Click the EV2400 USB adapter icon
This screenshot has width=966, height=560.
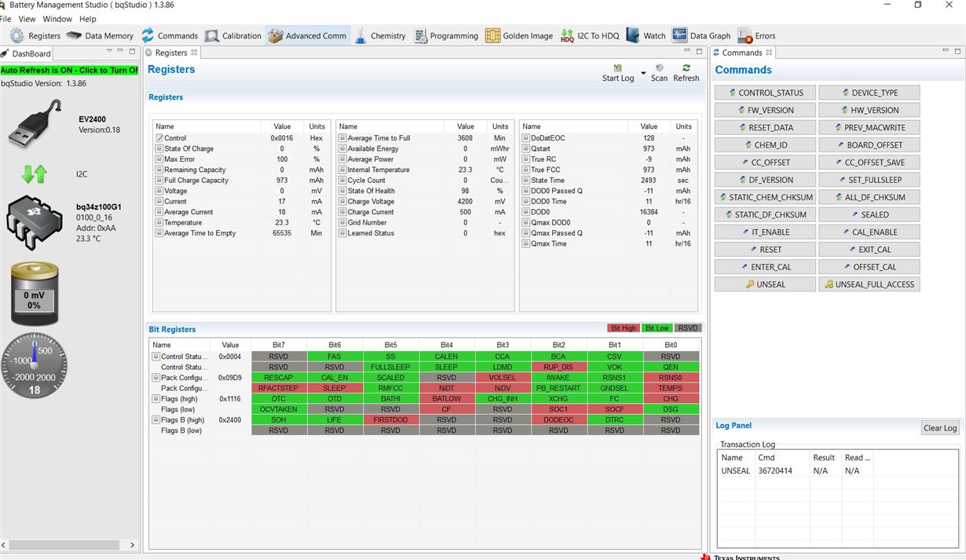(x=35, y=124)
